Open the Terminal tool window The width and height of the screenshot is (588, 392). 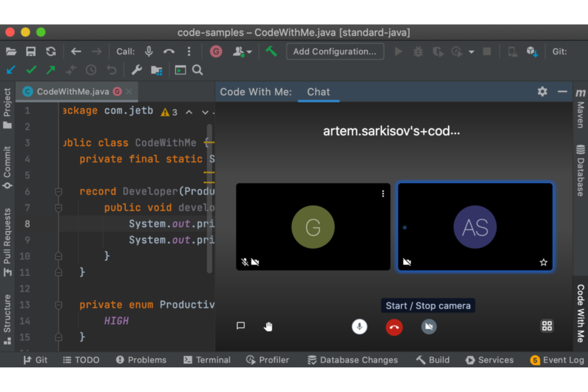207,360
